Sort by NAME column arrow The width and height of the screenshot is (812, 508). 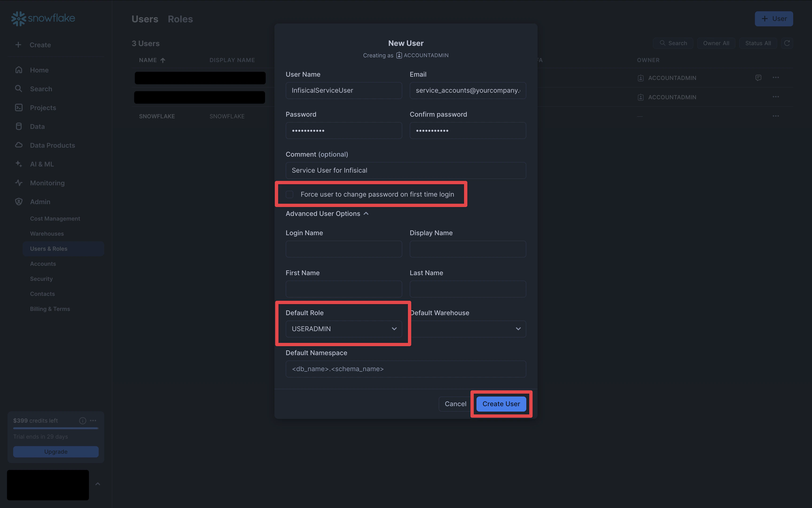[163, 60]
